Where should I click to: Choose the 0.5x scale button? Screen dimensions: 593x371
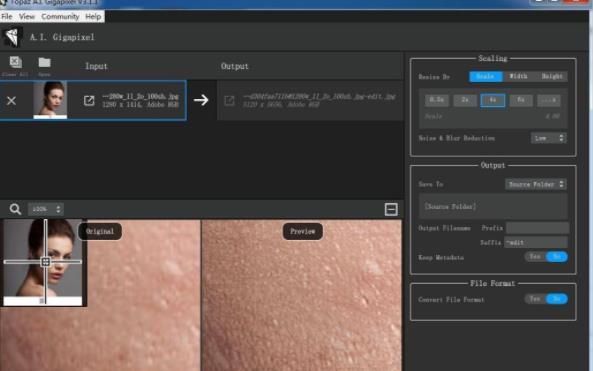[x=437, y=100]
